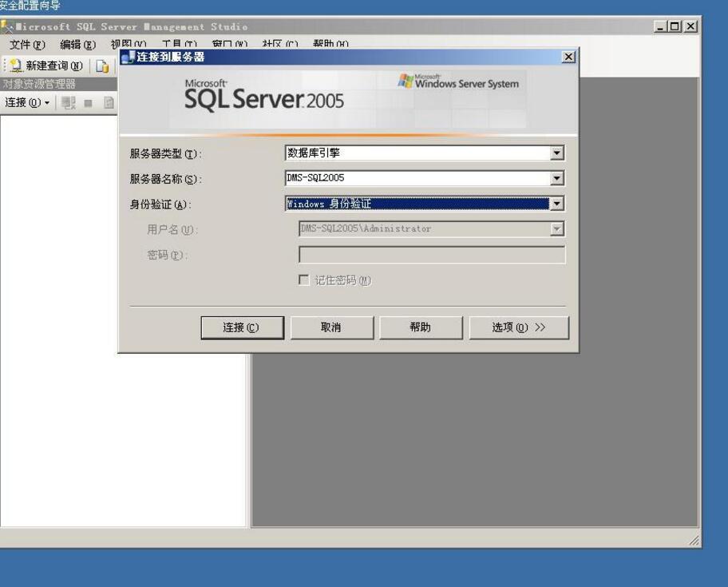The height and width of the screenshot is (587, 728).
Task: Select the Windows 身份验证 field text
Action: pos(329,204)
